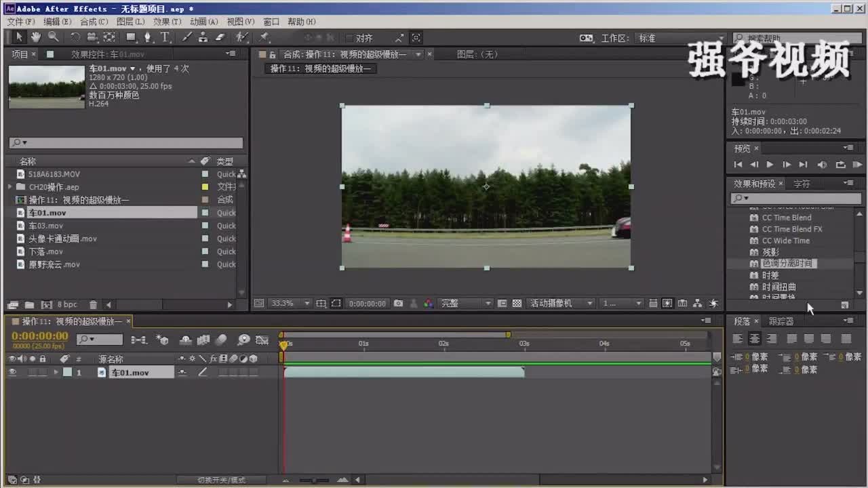The height and width of the screenshot is (488, 868).
Task: Open the 动画 menu
Action: 203,22
